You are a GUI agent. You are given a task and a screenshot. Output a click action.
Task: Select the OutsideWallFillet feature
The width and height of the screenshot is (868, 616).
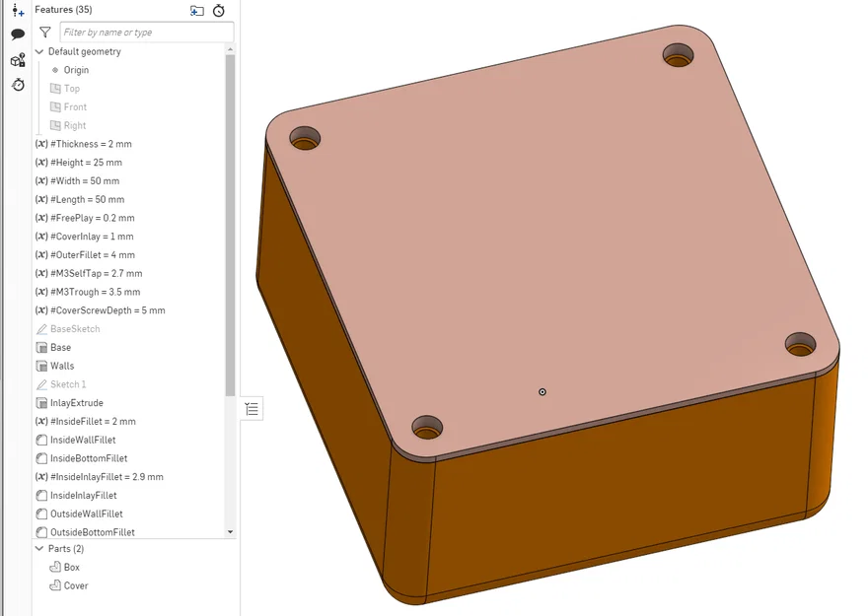pos(79,513)
